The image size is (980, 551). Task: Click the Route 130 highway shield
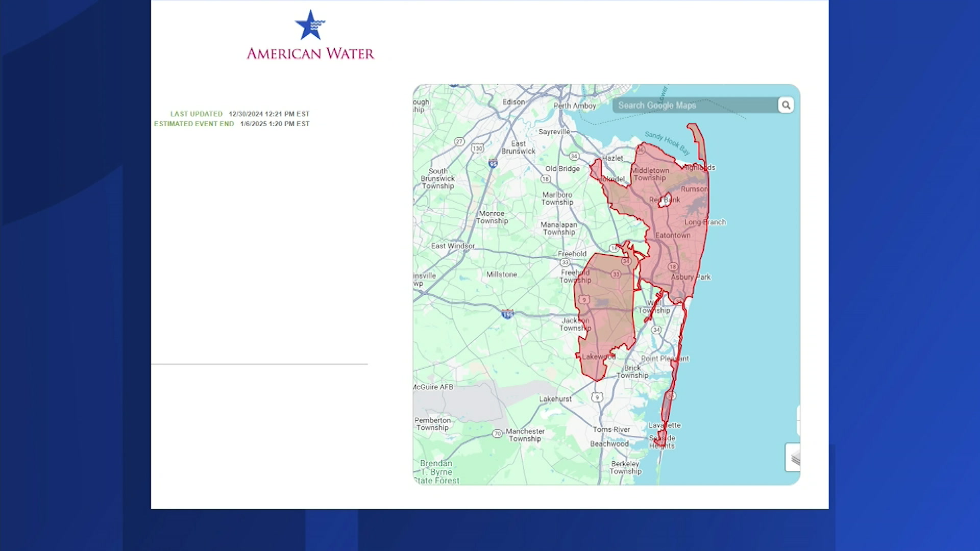coord(477,148)
